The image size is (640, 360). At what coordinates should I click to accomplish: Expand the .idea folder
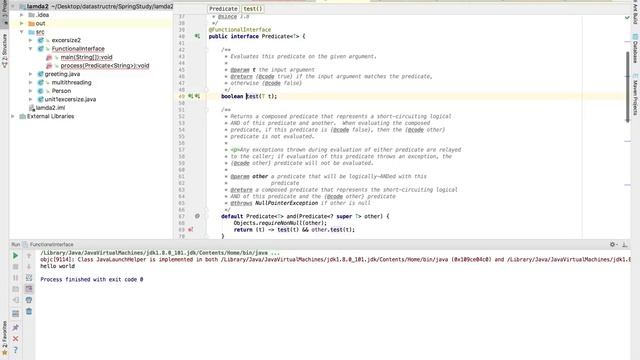22,15
